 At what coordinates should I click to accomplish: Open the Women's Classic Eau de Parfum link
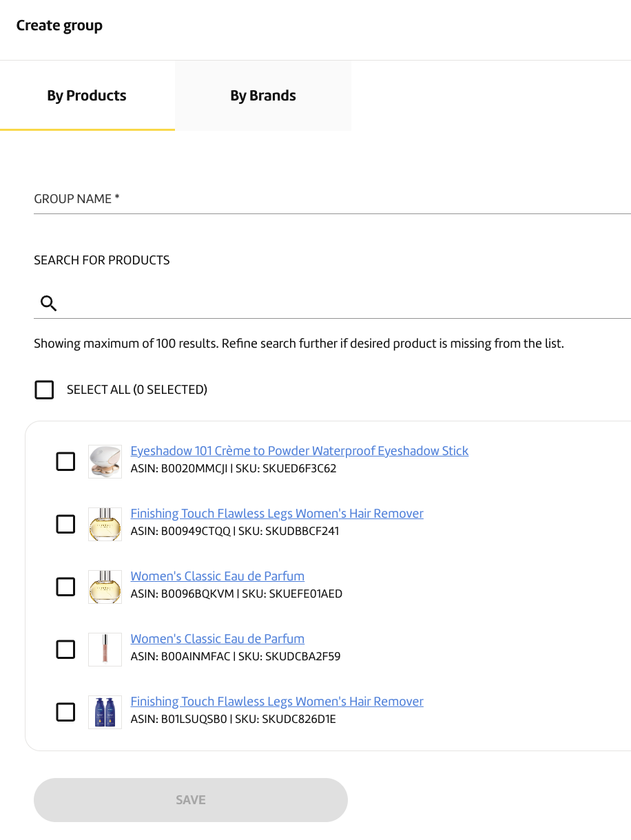(x=218, y=576)
